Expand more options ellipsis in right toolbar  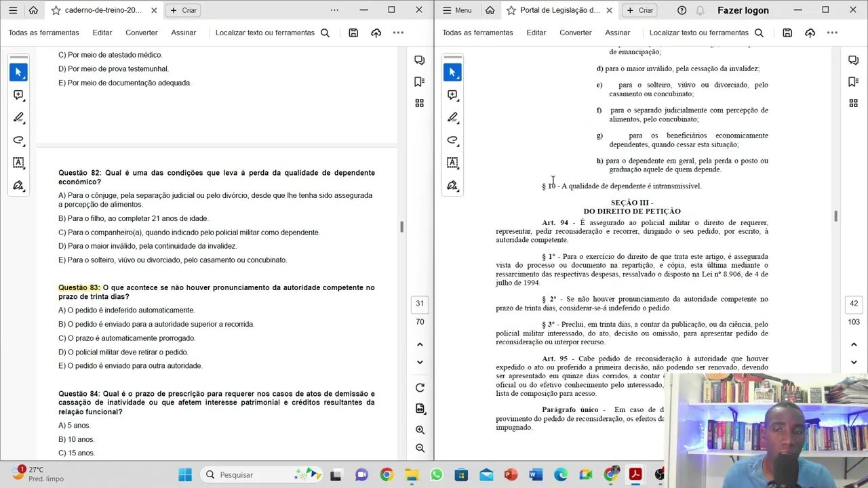pyautogui.click(x=832, y=33)
